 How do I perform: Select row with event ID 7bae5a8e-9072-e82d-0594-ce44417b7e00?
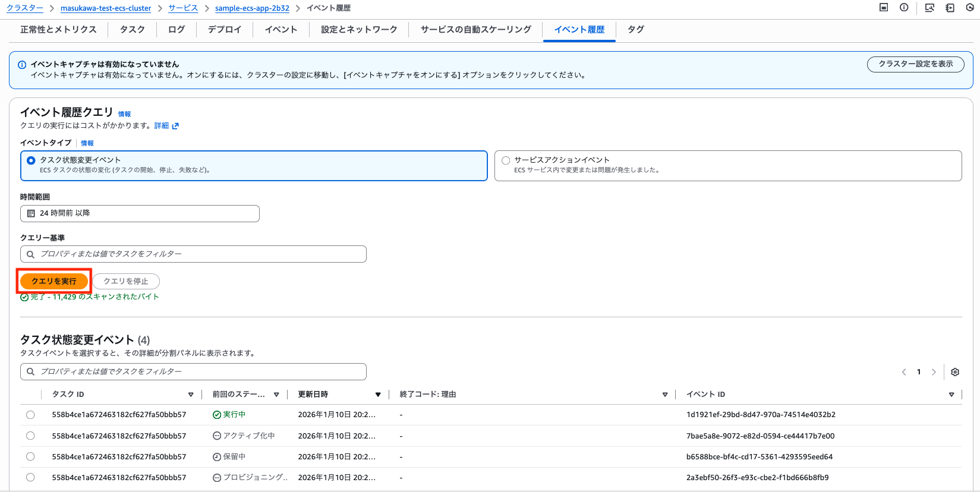(30, 436)
